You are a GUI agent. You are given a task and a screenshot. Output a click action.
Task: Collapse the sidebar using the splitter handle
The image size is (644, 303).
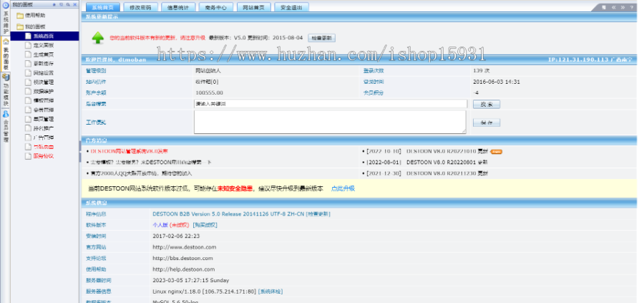pos(80,151)
